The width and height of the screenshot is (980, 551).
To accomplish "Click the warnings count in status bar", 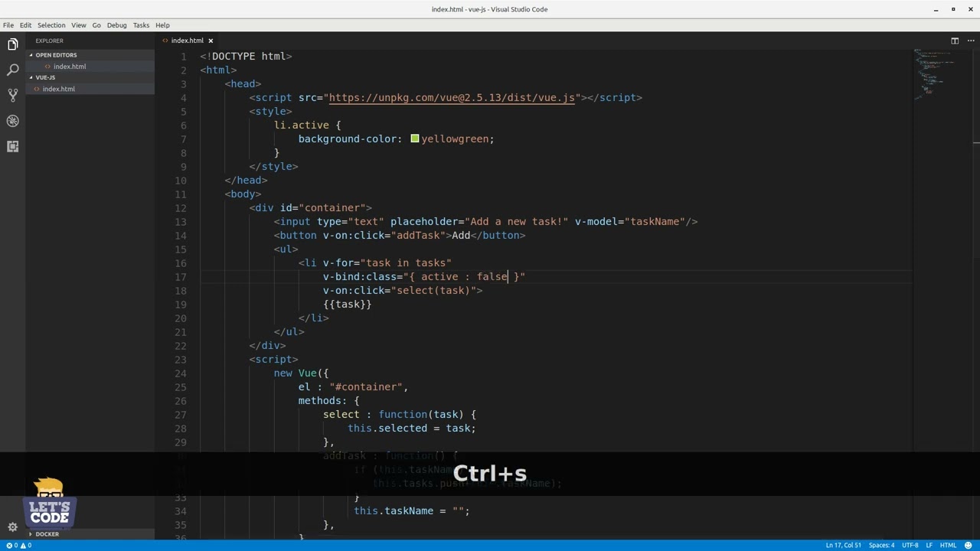I will tap(26, 545).
